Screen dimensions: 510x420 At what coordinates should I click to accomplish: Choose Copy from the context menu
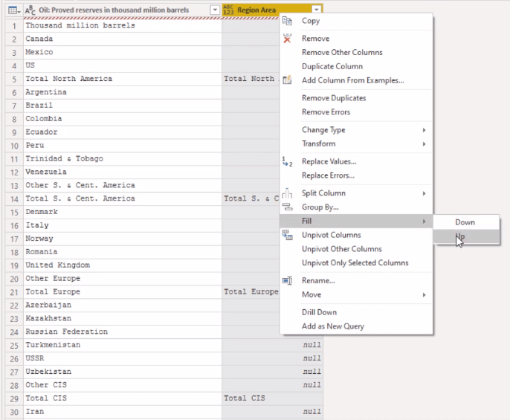pyautogui.click(x=356, y=21)
